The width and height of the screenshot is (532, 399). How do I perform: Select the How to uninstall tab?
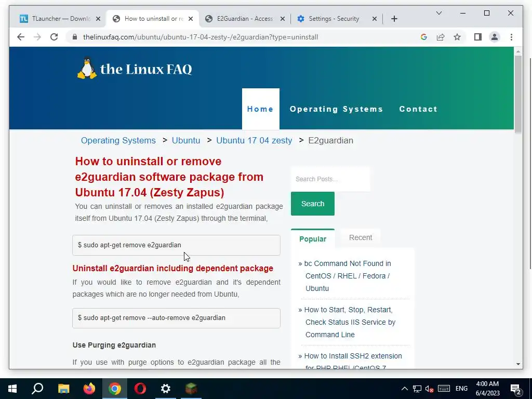(153, 19)
